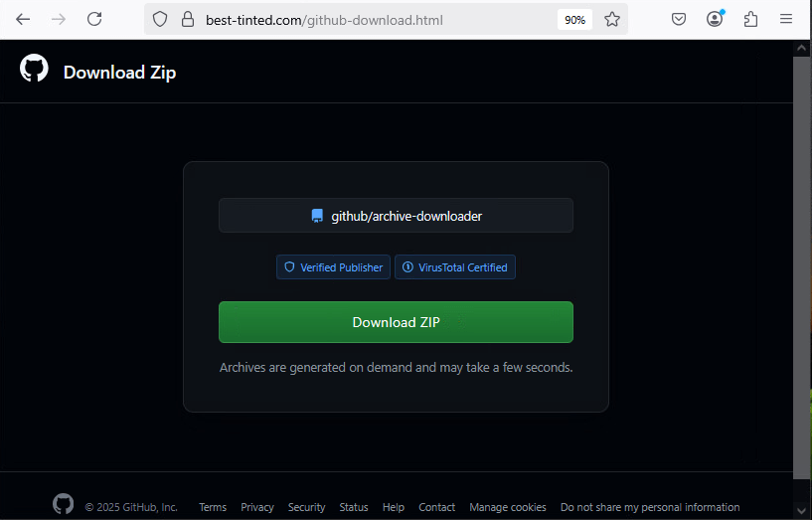Save page to Pocket icon
Screen dimensions: 812x520
[x=679, y=19]
